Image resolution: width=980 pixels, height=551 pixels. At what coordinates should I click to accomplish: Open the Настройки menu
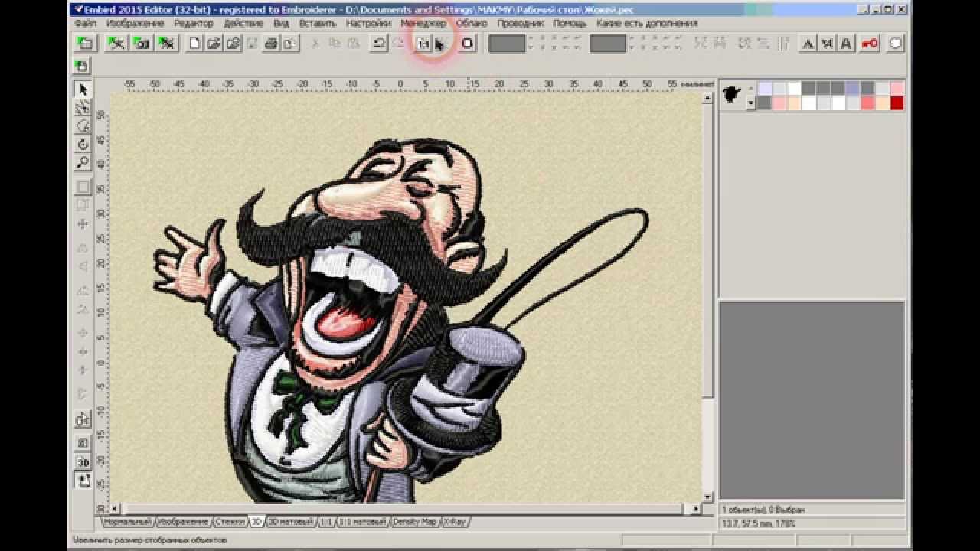tap(368, 24)
